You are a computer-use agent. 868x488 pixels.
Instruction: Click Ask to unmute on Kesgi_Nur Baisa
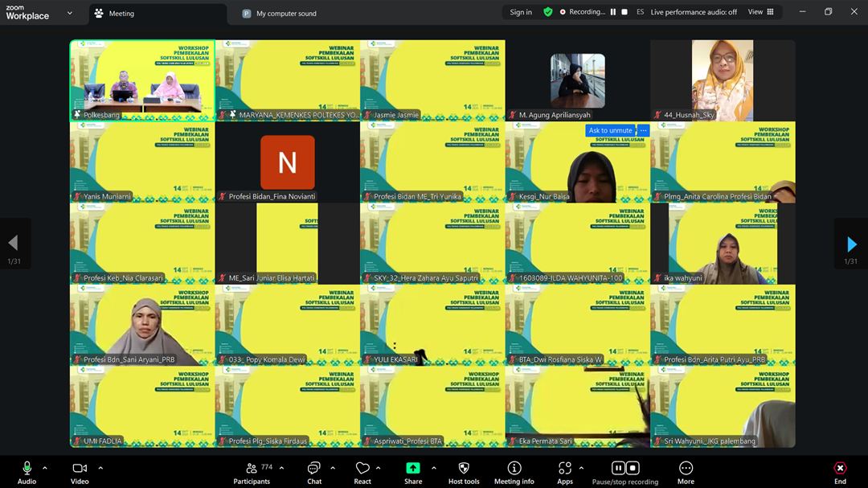coord(610,131)
